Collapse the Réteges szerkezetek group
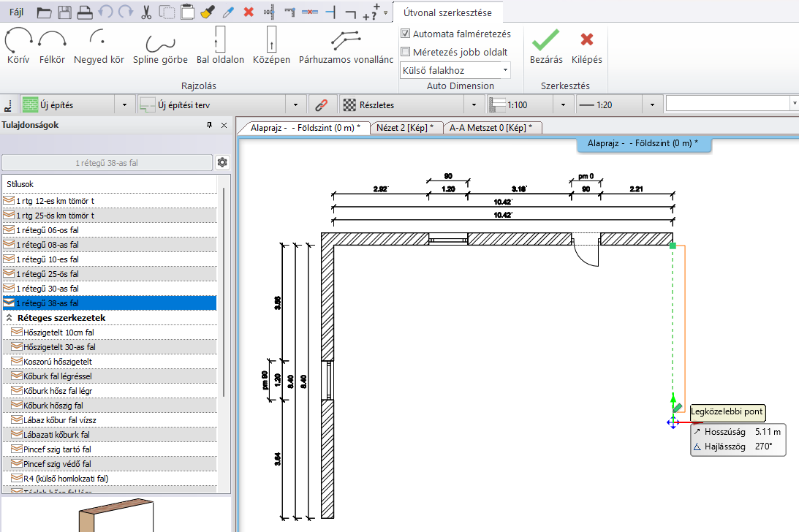 (10, 318)
